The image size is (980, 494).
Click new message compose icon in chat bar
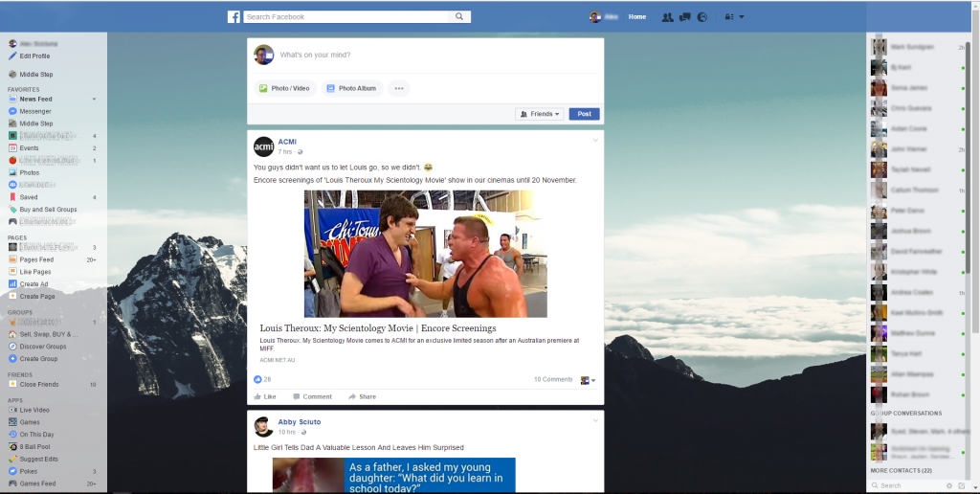click(961, 485)
